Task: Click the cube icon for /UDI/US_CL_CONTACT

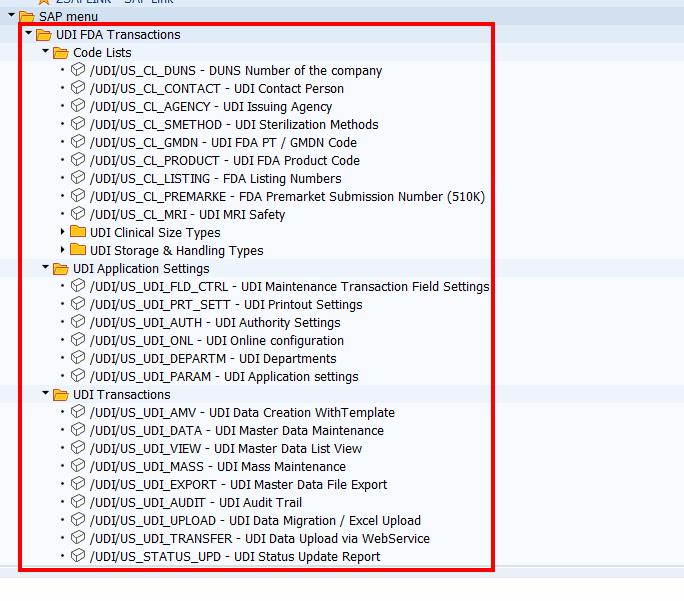Action: [x=78, y=88]
